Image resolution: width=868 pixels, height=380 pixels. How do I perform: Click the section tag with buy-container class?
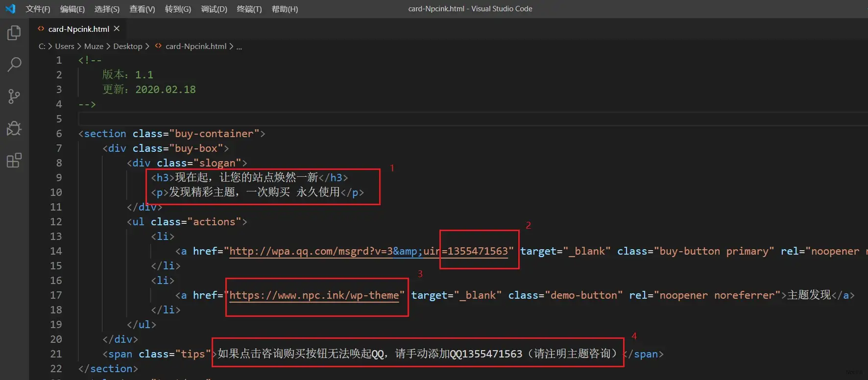pos(171,134)
